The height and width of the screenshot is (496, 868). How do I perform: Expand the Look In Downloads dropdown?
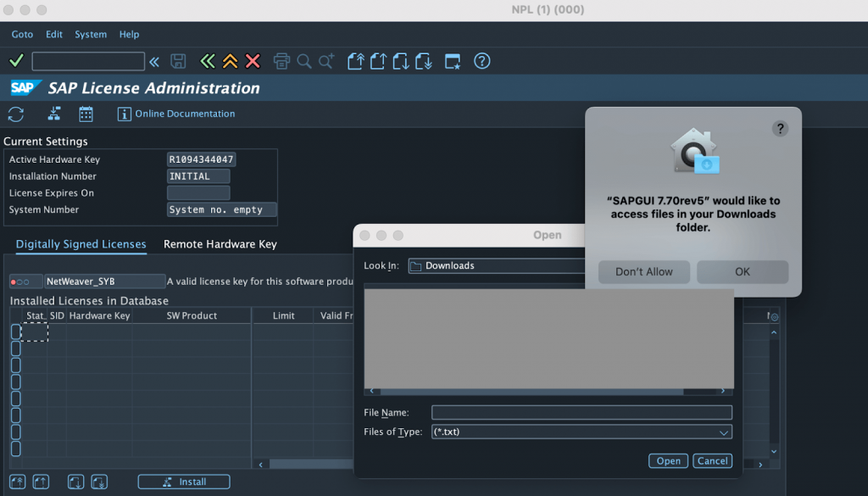497,265
